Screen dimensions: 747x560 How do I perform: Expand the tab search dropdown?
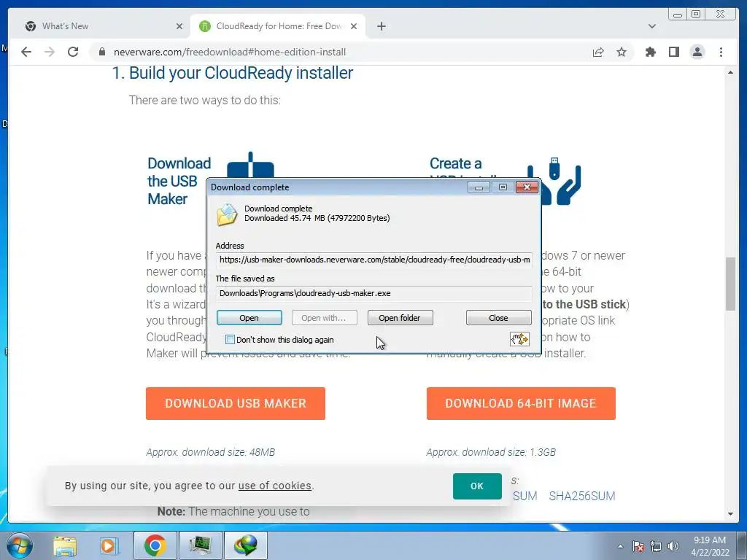652,26
